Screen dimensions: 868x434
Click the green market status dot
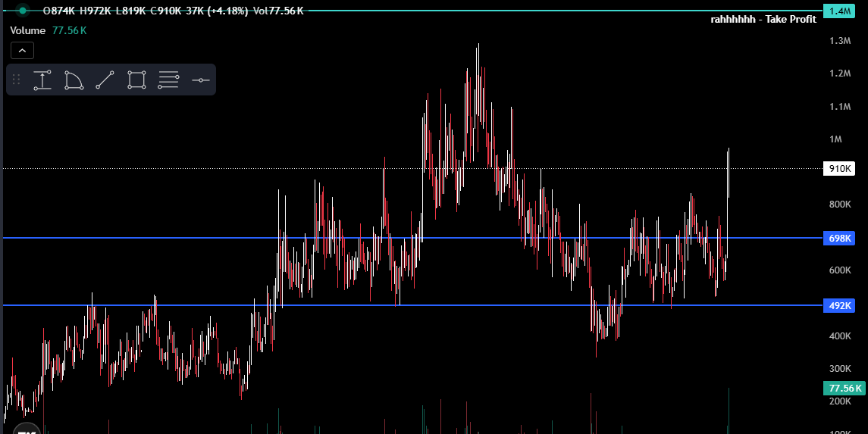tap(22, 10)
